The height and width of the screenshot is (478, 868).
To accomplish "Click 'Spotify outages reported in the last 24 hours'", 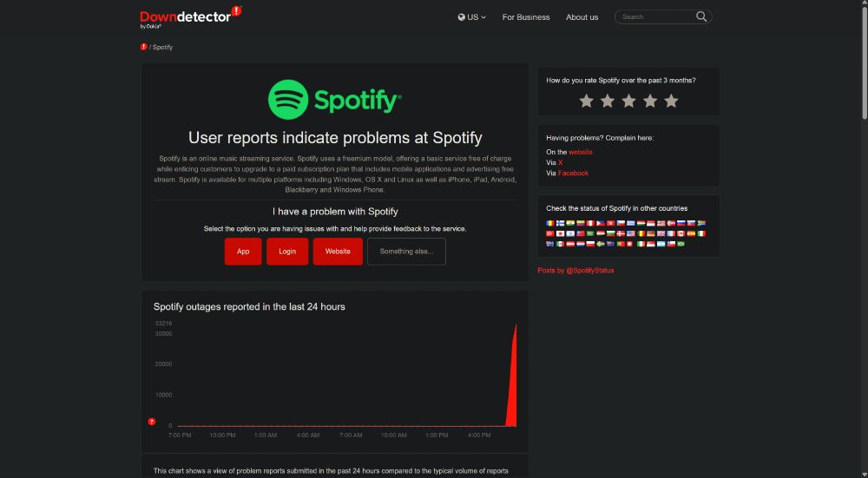I will pyautogui.click(x=249, y=306).
